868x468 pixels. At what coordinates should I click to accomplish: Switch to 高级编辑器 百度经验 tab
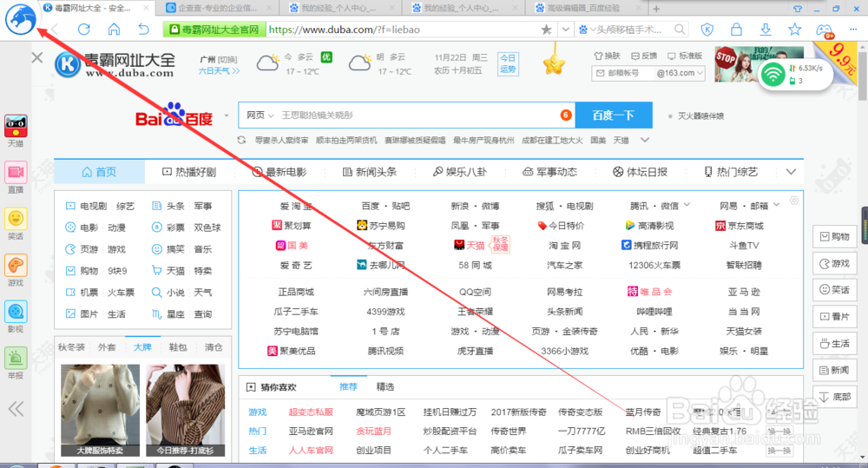(584, 9)
